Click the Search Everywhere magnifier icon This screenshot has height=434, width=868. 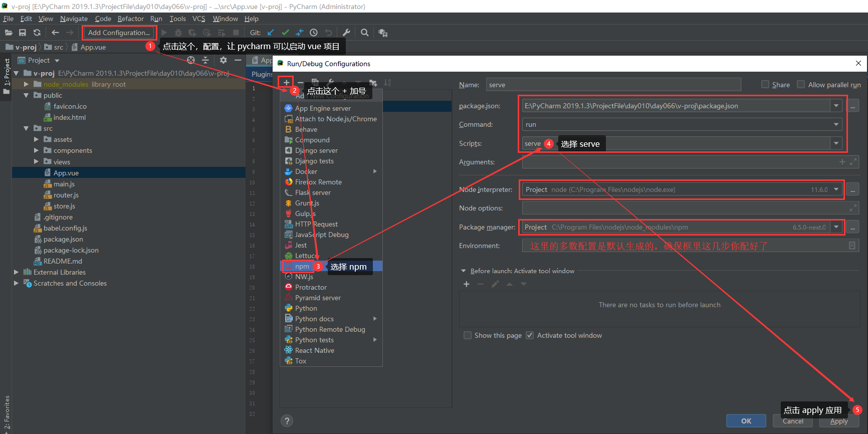pyautogui.click(x=365, y=33)
